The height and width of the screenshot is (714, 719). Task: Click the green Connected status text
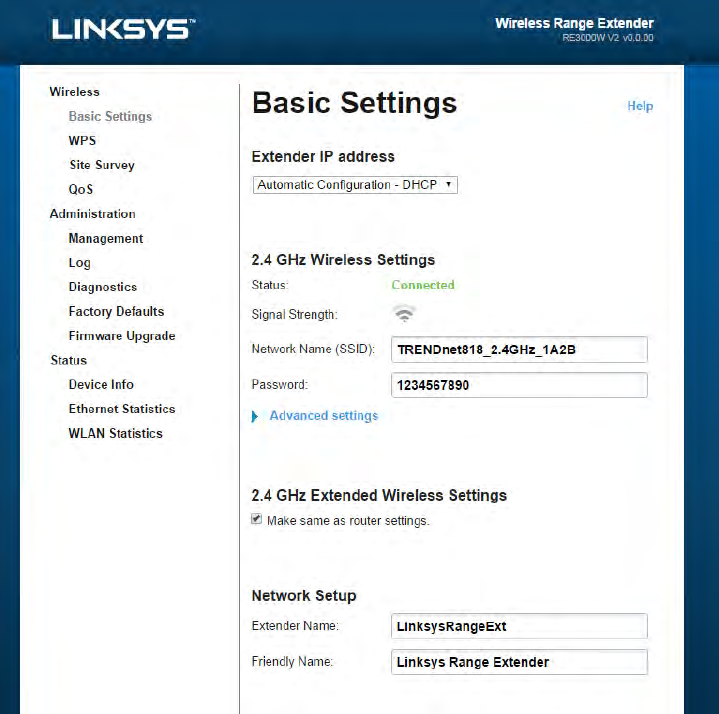click(423, 285)
